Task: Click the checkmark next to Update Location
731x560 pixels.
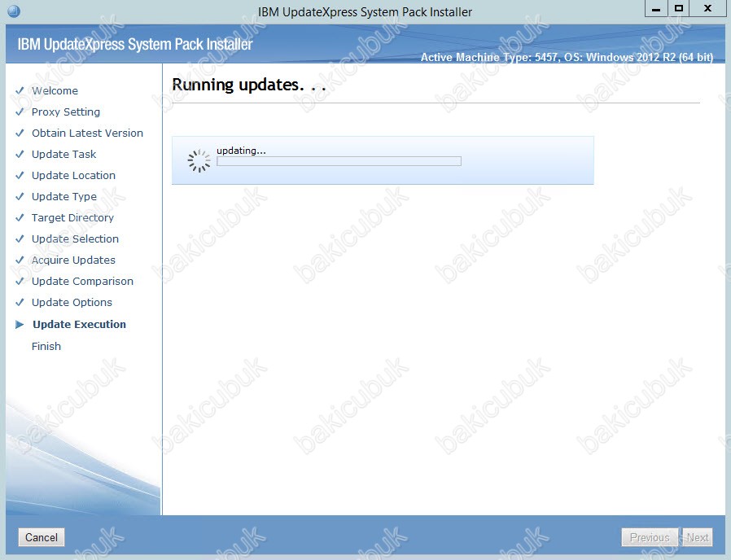Action: pos(20,175)
